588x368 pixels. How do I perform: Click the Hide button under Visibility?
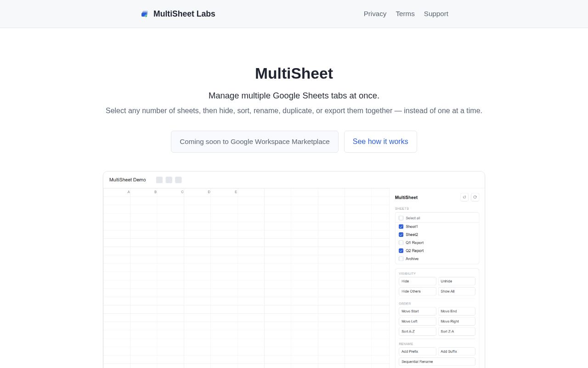click(x=418, y=281)
